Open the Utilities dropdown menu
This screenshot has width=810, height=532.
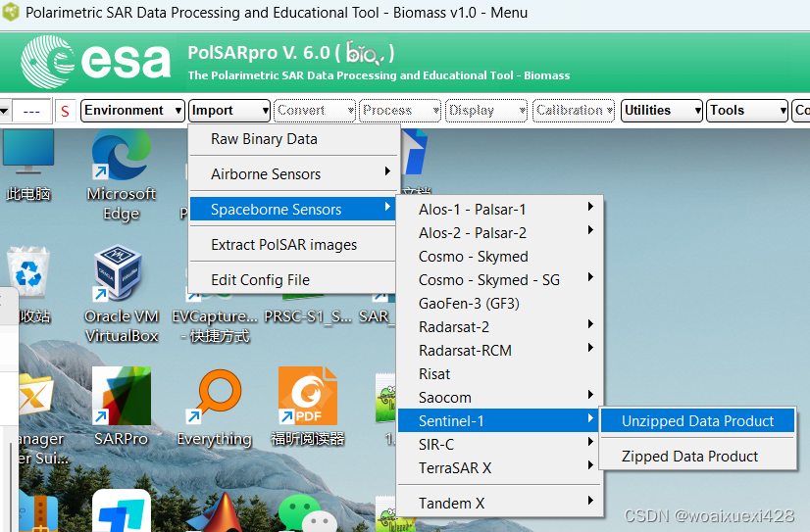tap(662, 111)
